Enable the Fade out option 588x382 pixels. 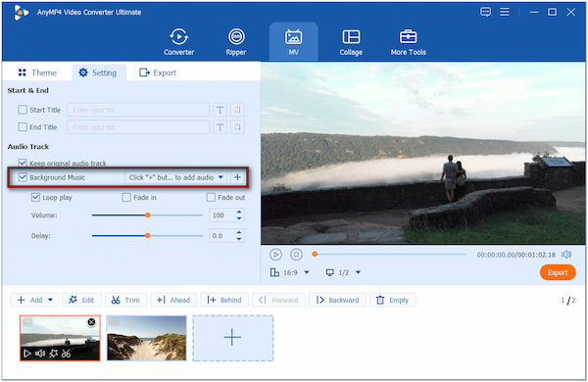(x=211, y=197)
